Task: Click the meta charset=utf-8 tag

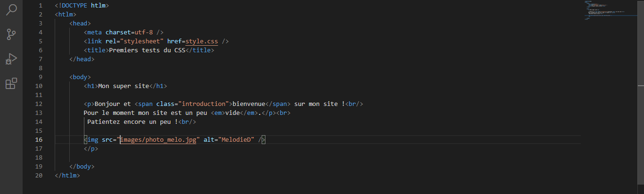Action: tap(124, 32)
